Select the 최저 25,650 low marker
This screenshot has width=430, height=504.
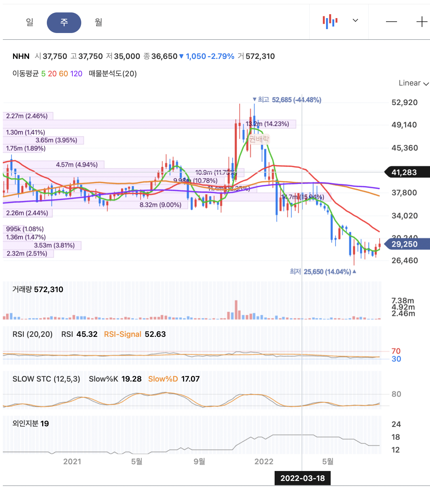point(323,272)
